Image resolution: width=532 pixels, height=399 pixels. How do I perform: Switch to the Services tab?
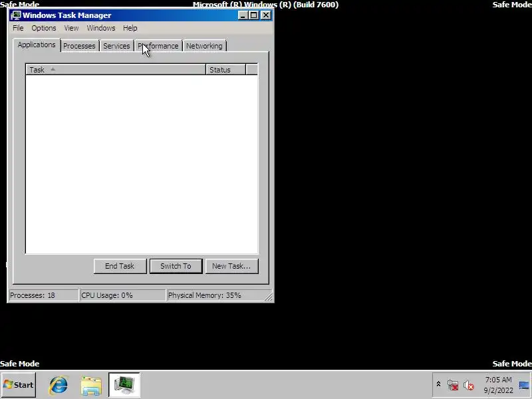pos(116,46)
